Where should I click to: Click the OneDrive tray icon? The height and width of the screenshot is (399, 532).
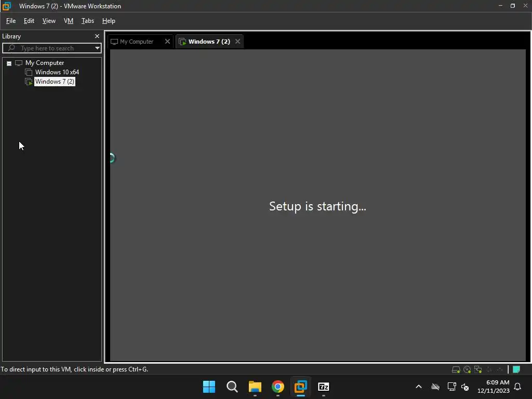point(435,387)
